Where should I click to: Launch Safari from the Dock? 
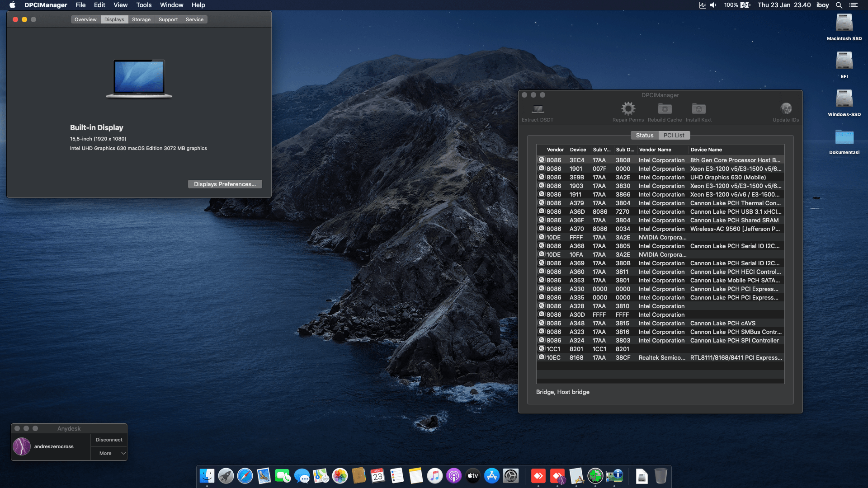coord(245,476)
